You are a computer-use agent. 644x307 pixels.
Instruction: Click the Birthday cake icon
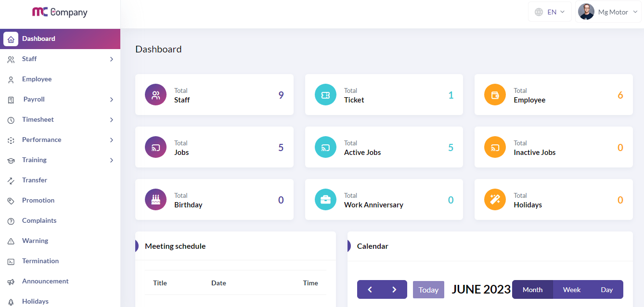(x=155, y=200)
